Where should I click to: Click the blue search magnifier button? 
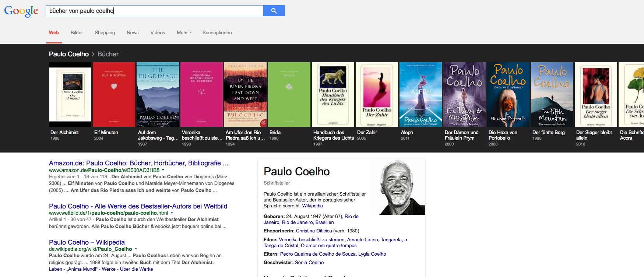pos(274,11)
